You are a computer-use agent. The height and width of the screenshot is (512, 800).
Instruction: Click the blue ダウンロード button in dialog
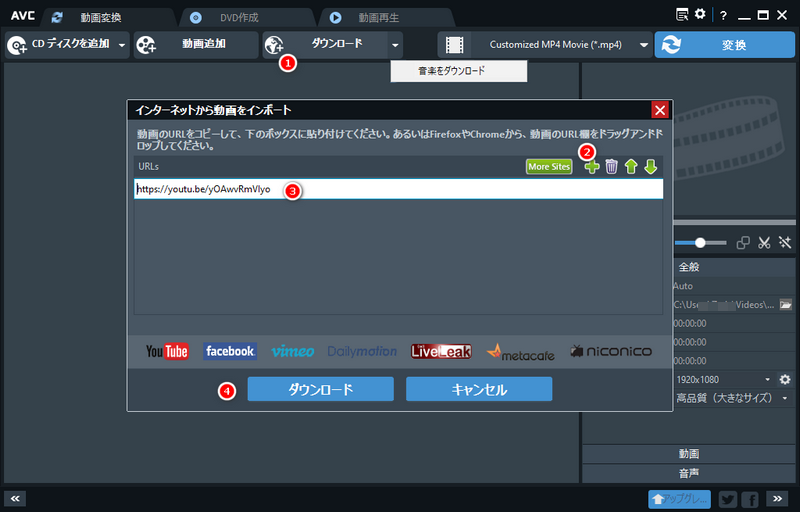(x=320, y=389)
